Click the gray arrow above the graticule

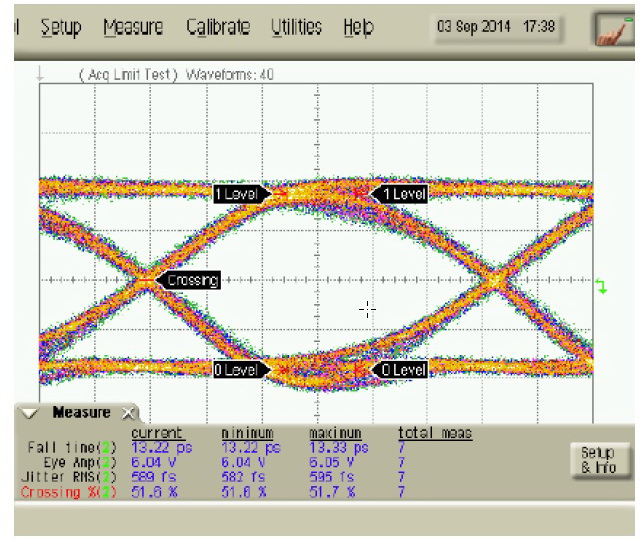tap(40, 74)
